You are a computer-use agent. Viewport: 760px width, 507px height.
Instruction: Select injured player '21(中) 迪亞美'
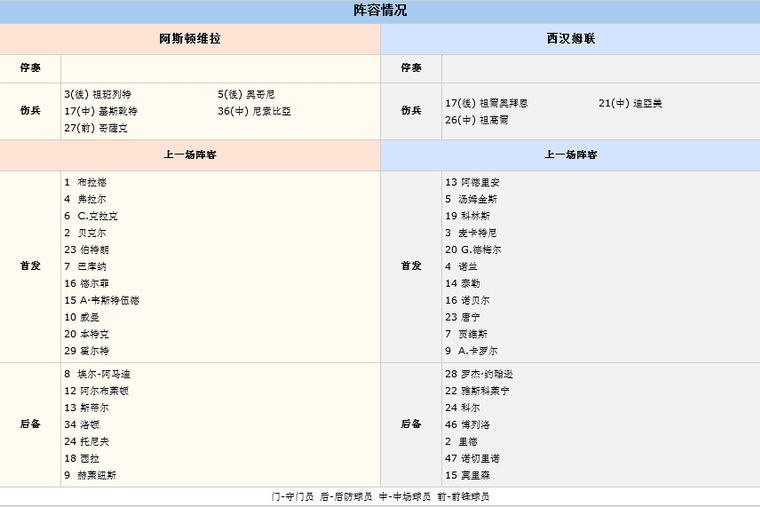click(630, 103)
